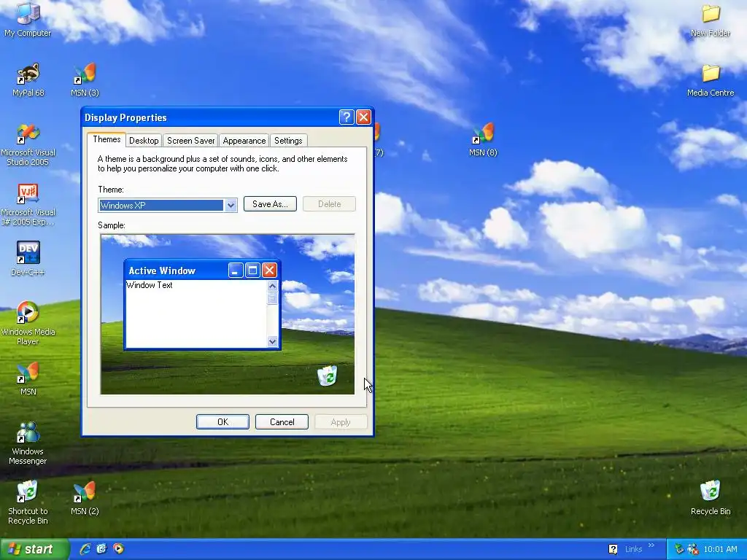Expand the Links toolbar chevron on taskbar

click(x=651, y=545)
